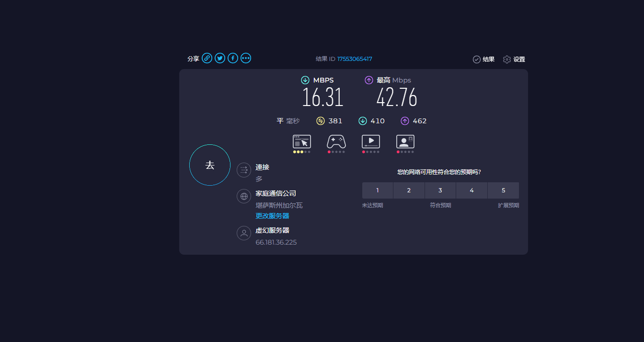This screenshot has width=644, height=342.
Task: Click the download latency value 410
Action: pyautogui.click(x=378, y=121)
